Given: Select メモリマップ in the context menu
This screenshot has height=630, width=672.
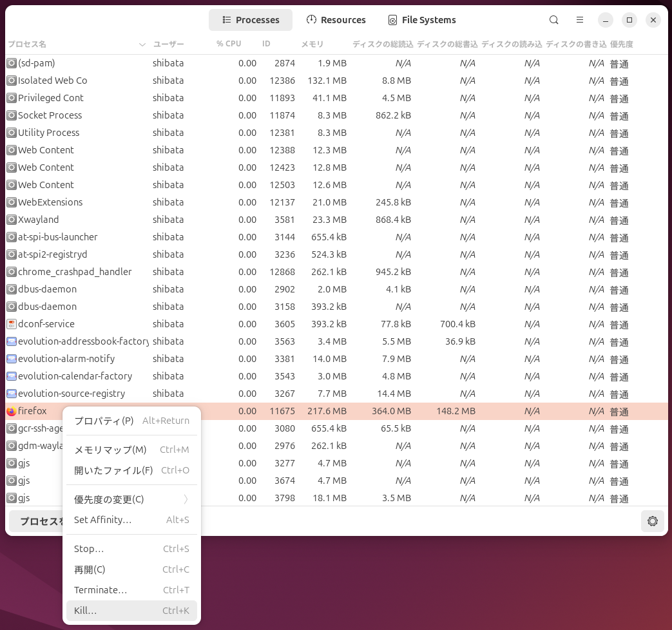Looking at the screenshot, I should coord(110,450).
